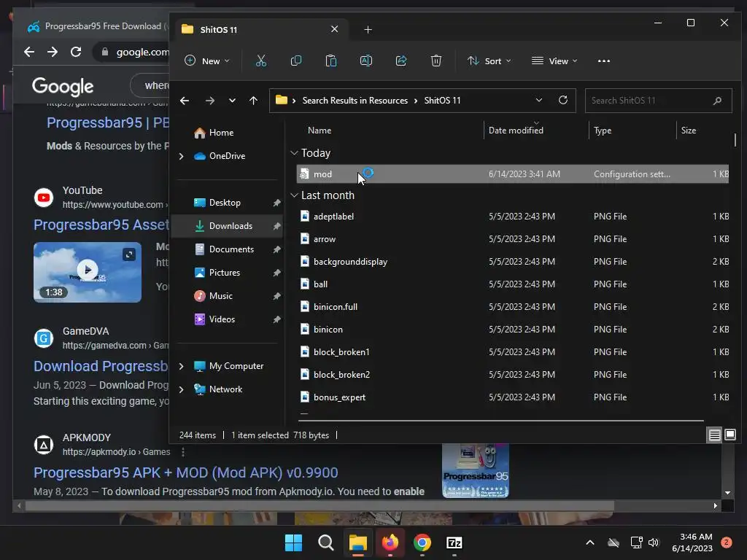Go back in File Explorer
747x560 pixels.
click(x=185, y=101)
